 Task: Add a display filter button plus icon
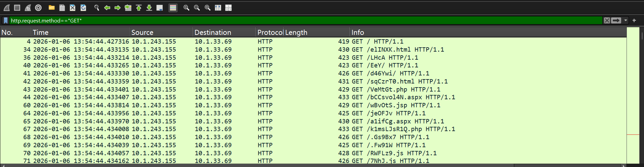pos(634,20)
